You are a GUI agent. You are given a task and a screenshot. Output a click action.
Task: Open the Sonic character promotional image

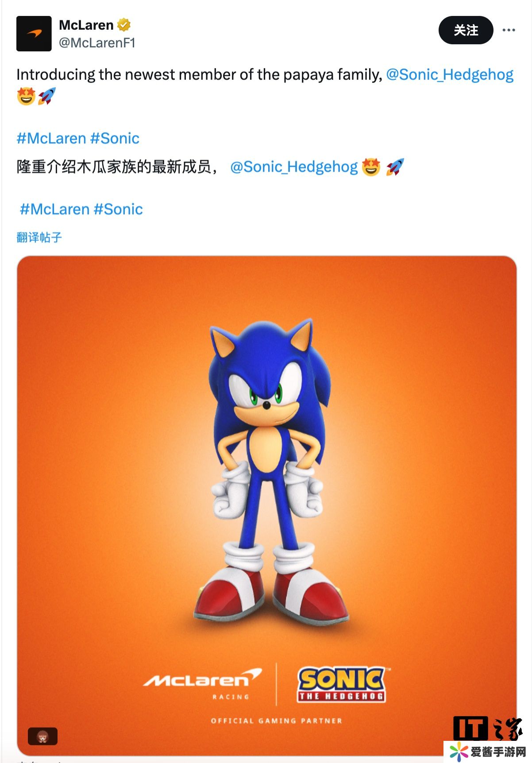266,465
